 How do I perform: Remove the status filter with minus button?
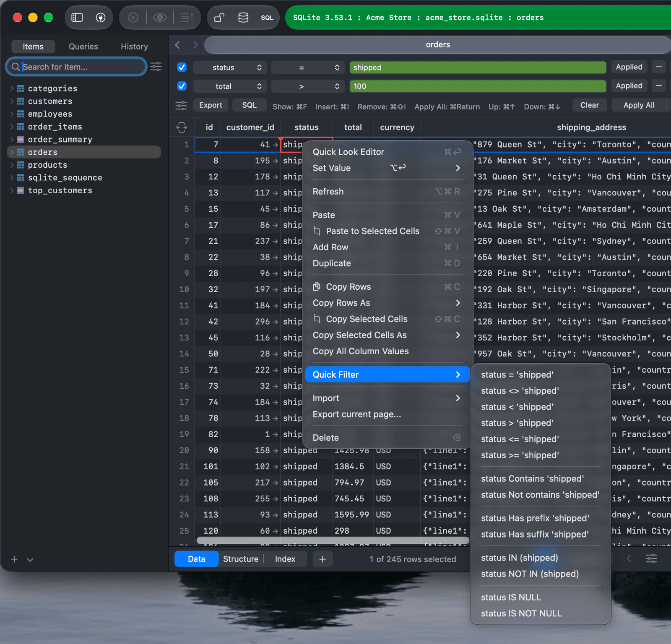pos(659,67)
